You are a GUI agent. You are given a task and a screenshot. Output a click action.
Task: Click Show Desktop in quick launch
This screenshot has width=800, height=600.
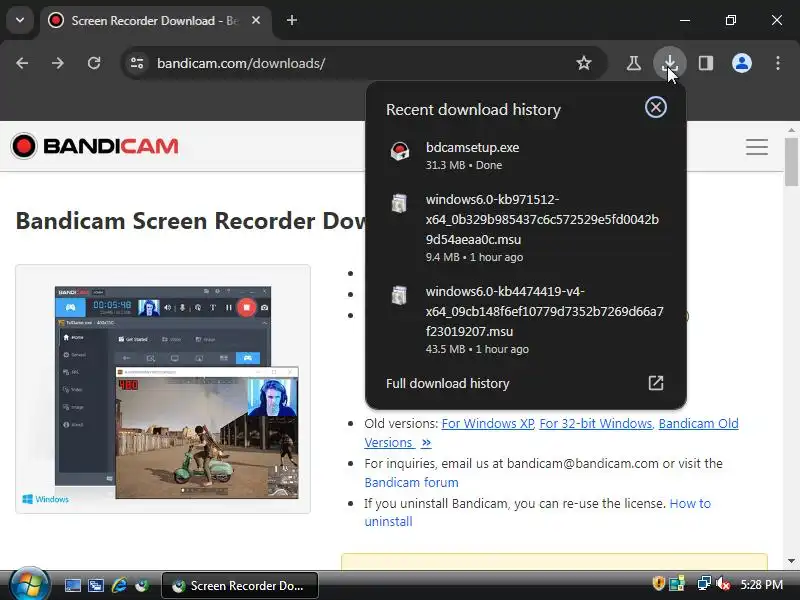(x=72, y=586)
